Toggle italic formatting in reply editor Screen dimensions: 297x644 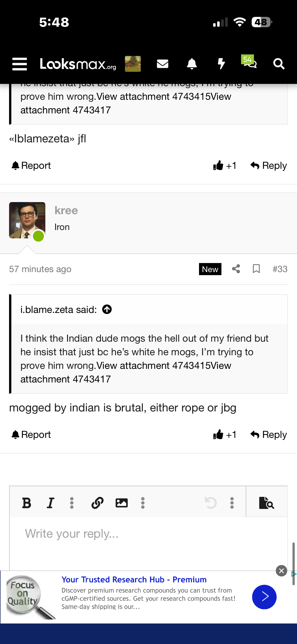click(50, 503)
